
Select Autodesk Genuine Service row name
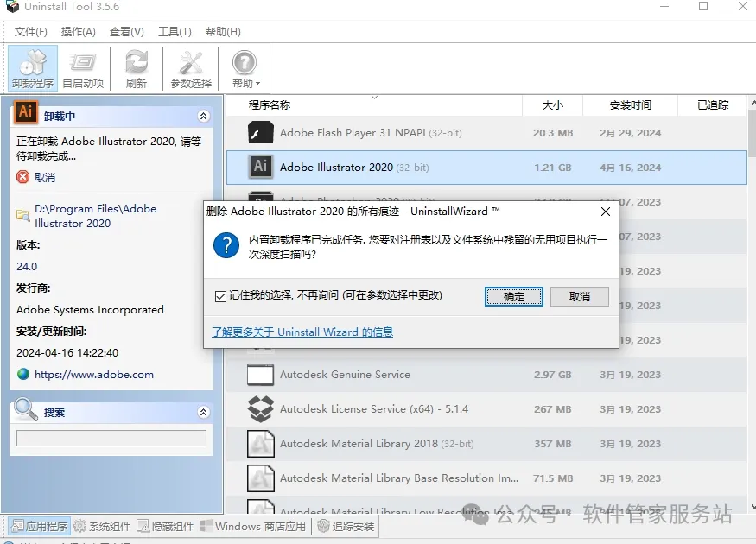click(345, 375)
